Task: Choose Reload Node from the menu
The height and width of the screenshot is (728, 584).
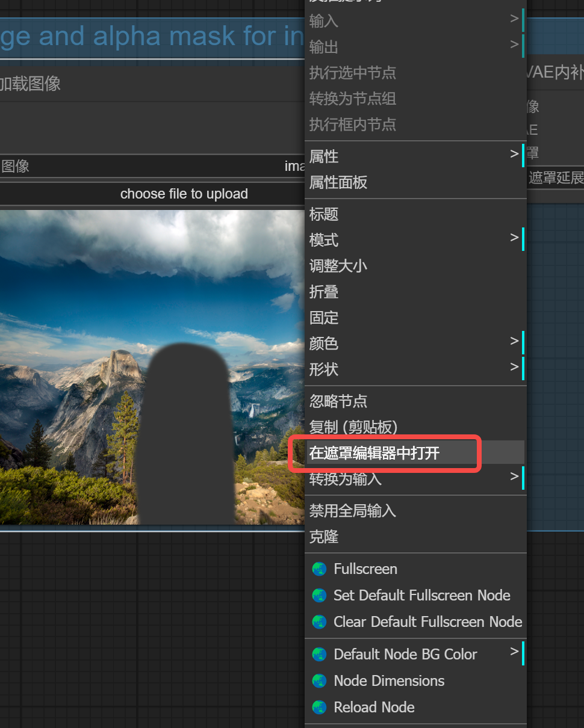Action: coord(415,707)
